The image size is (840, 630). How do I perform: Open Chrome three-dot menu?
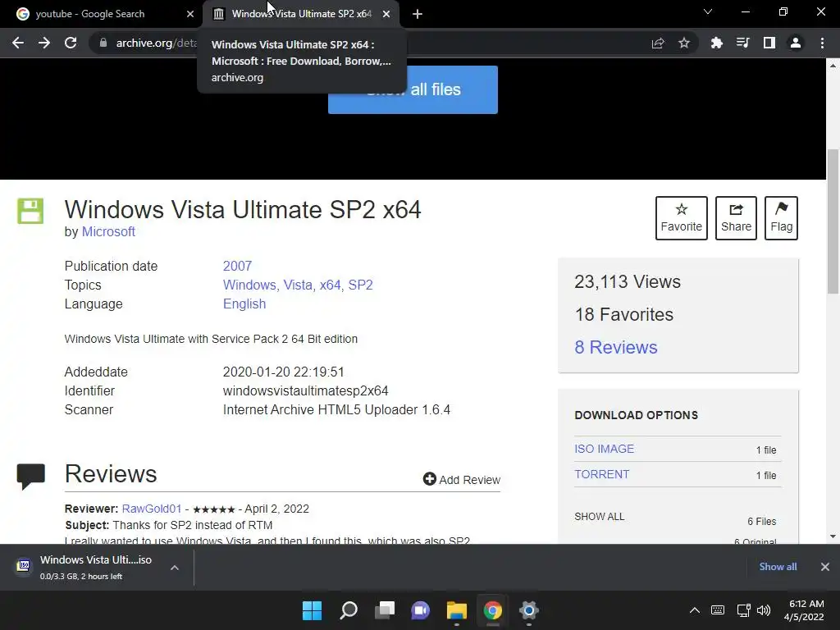tap(822, 43)
